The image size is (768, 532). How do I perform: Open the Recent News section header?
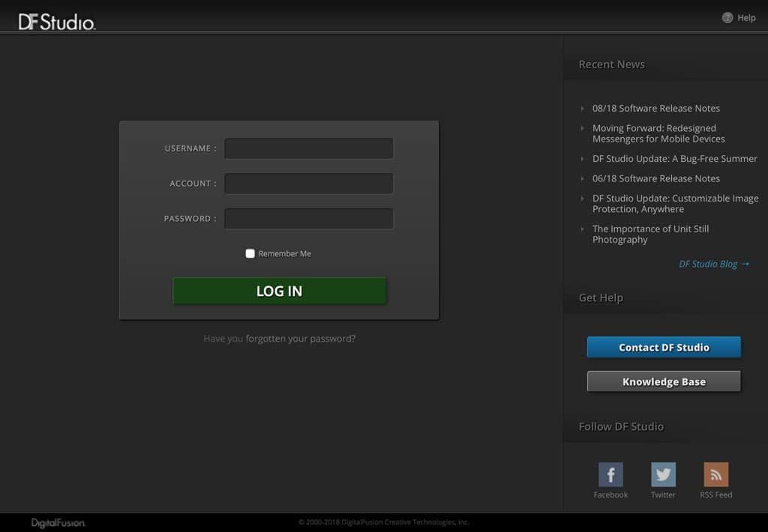point(611,64)
